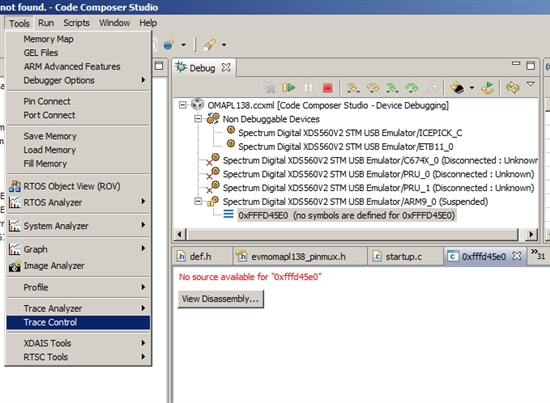Click the Refresh yellow arrows icon
Image resolution: width=550 pixels, height=403 pixels.
pos(512,87)
